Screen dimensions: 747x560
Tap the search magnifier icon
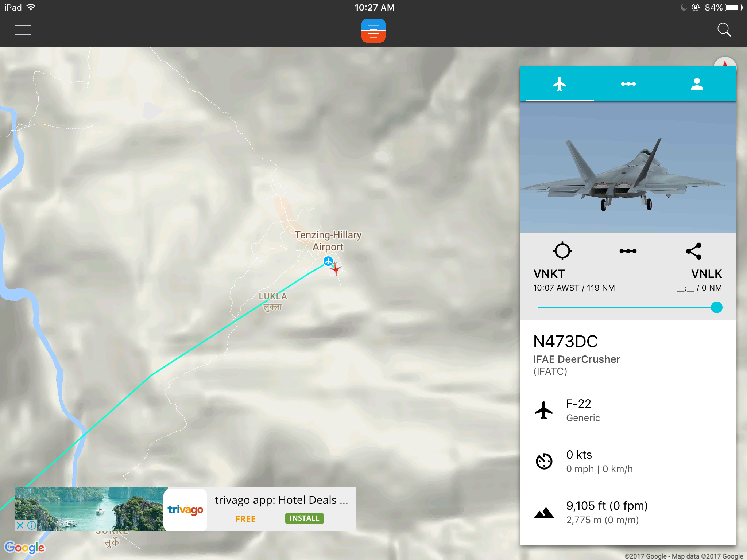pyautogui.click(x=724, y=30)
